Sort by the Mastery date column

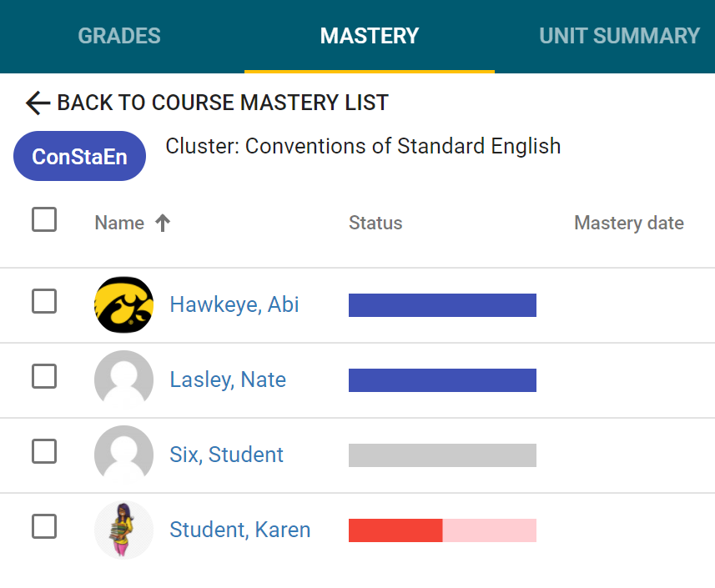click(629, 224)
